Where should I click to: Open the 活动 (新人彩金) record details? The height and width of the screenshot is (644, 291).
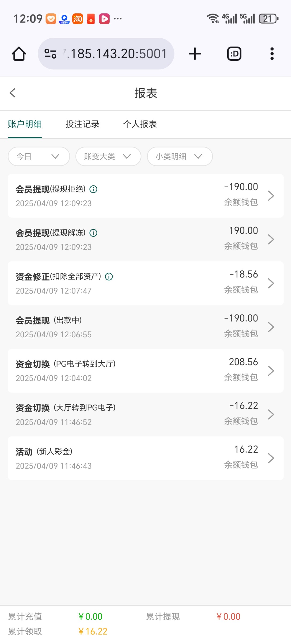pyautogui.click(x=145, y=458)
